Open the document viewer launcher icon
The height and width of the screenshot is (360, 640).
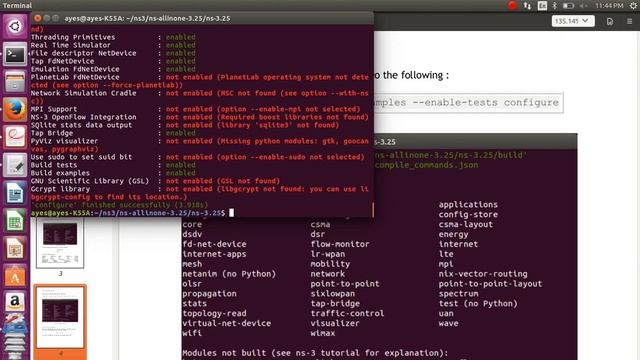(15, 137)
